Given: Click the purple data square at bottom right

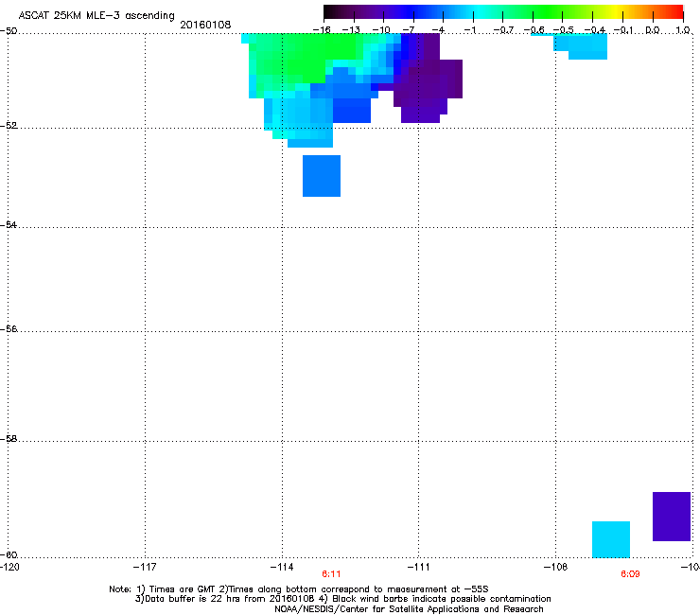Looking at the screenshot, I should click(x=672, y=517).
